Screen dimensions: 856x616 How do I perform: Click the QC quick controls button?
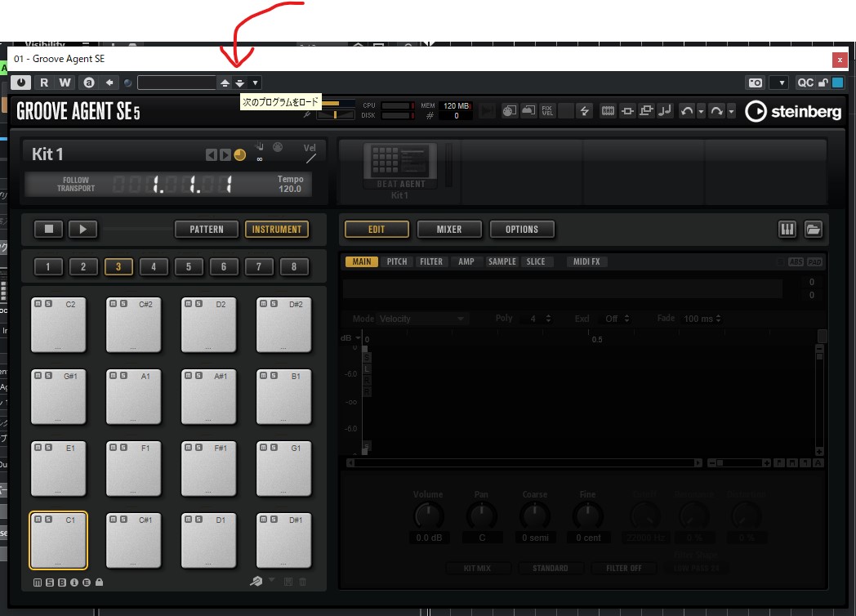click(x=805, y=83)
